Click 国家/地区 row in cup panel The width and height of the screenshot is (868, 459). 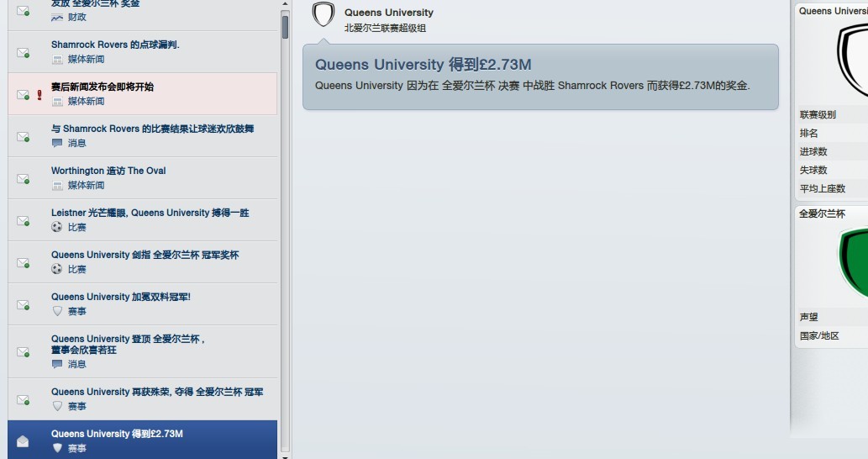click(832, 335)
